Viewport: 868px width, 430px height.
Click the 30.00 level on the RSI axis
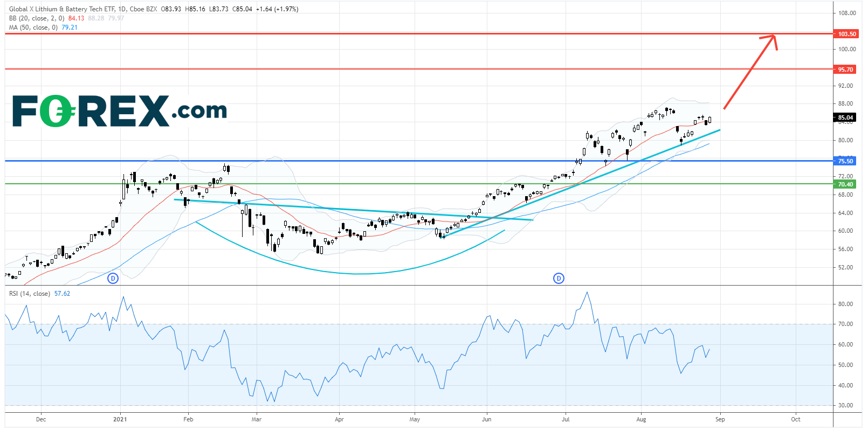click(x=845, y=405)
